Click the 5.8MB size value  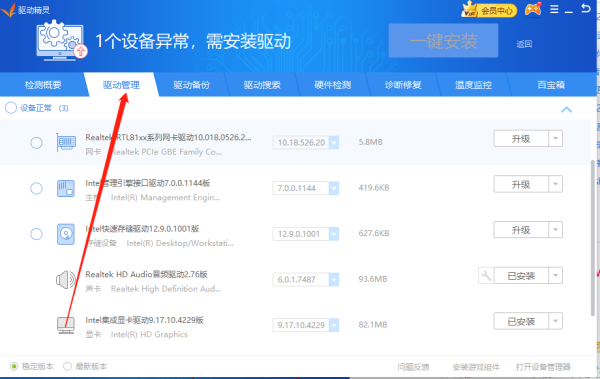coord(370,142)
